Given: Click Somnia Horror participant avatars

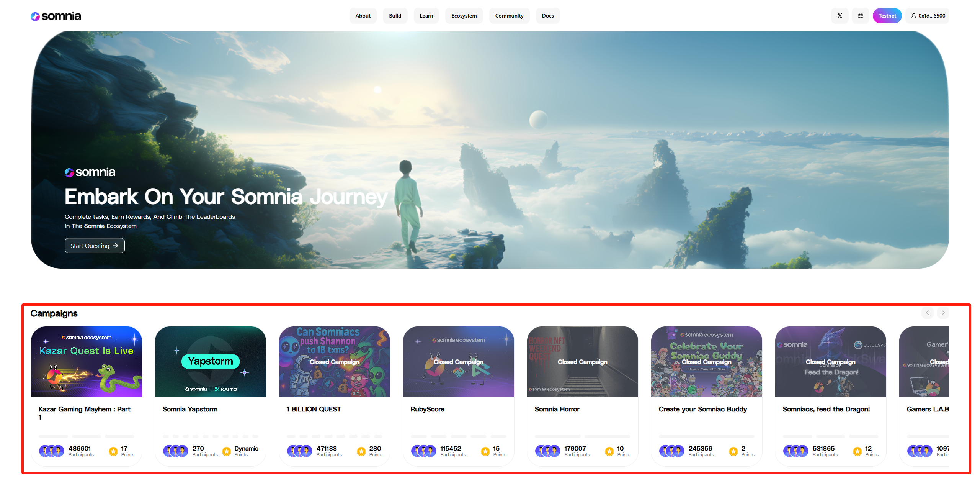Looking at the screenshot, I should point(548,451).
